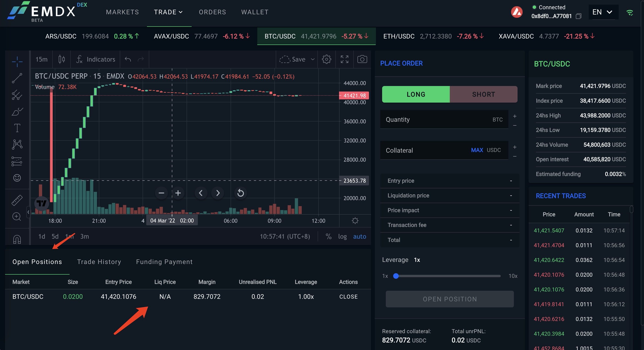Click MAX collateral link
The image size is (644, 350).
coord(477,150)
